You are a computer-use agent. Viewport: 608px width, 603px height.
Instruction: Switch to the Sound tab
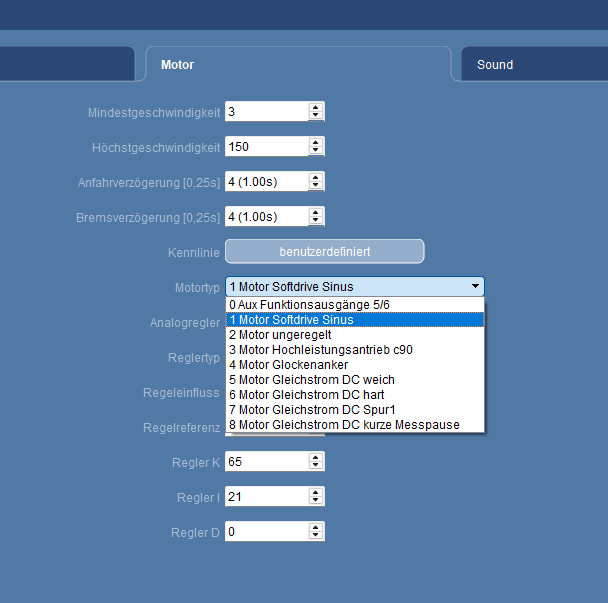(495, 65)
